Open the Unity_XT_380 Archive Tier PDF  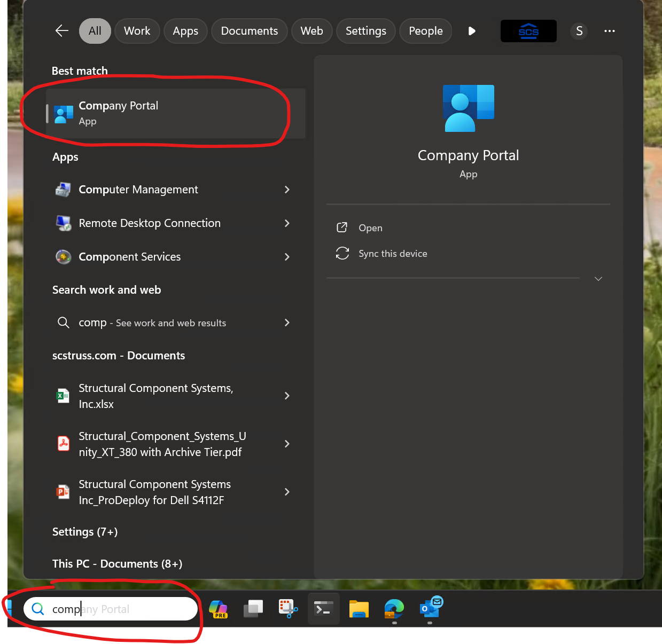(x=176, y=444)
